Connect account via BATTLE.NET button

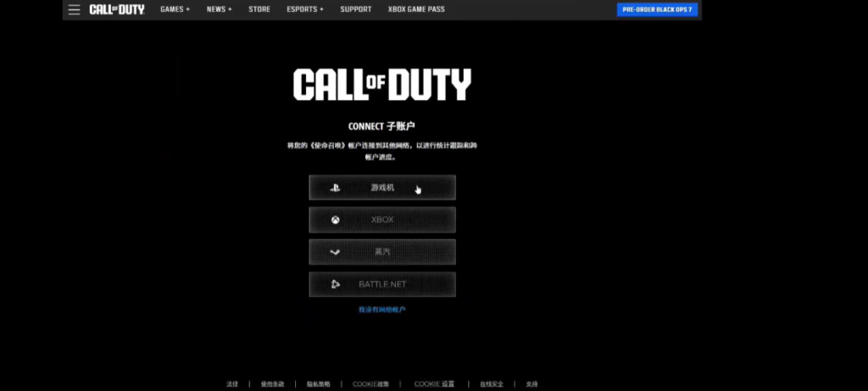pos(382,284)
